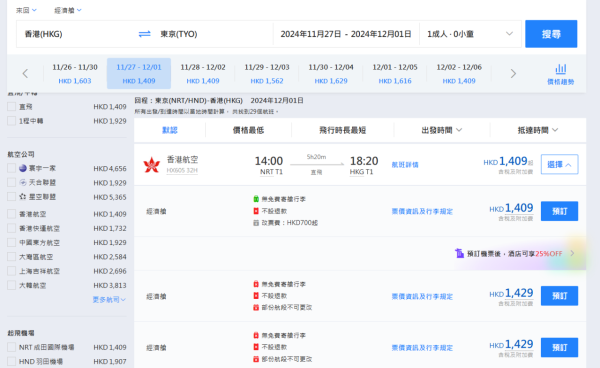The height and width of the screenshot is (368, 600).
Task: Check the NRT Narita airport filter
Action: click(x=11, y=347)
